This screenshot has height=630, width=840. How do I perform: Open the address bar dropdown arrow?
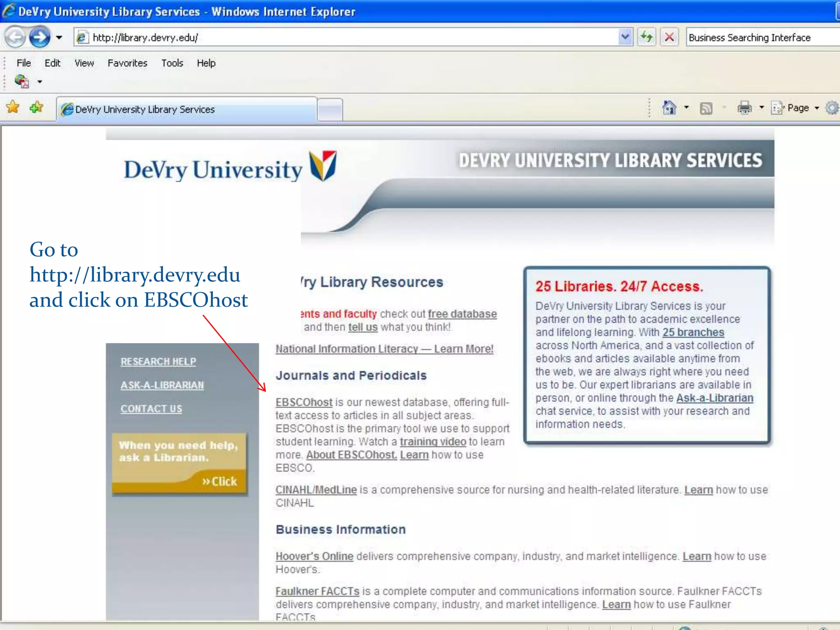click(x=625, y=37)
